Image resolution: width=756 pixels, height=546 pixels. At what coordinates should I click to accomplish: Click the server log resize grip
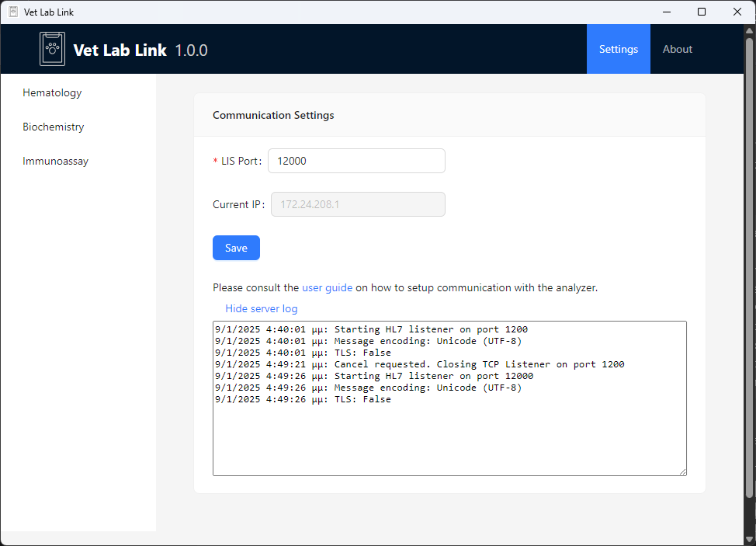pyautogui.click(x=683, y=471)
